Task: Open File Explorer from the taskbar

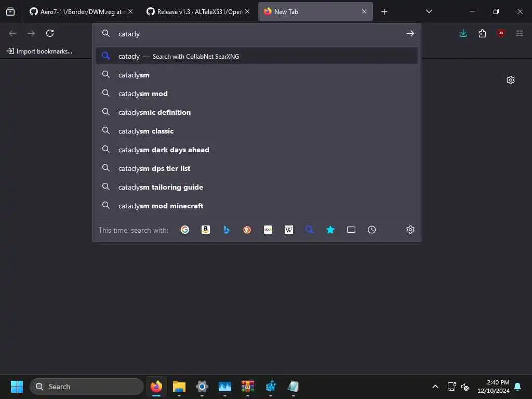Action: [x=179, y=387]
